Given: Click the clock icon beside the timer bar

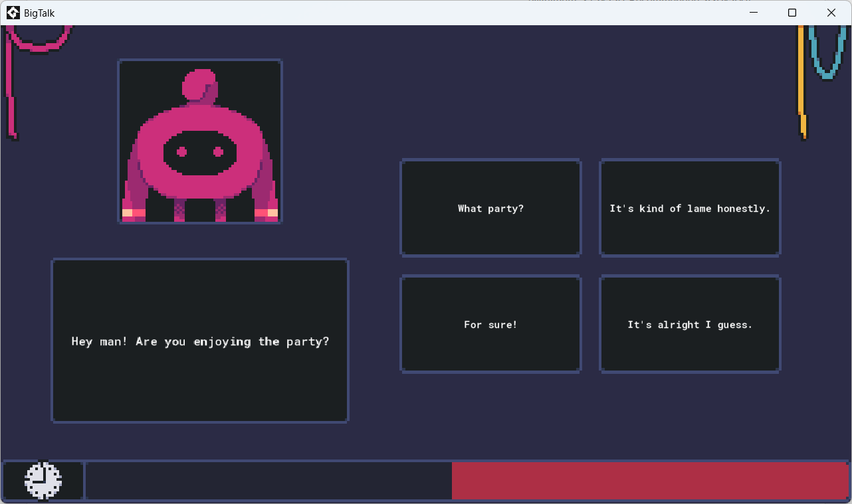Looking at the screenshot, I should [43, 480].
